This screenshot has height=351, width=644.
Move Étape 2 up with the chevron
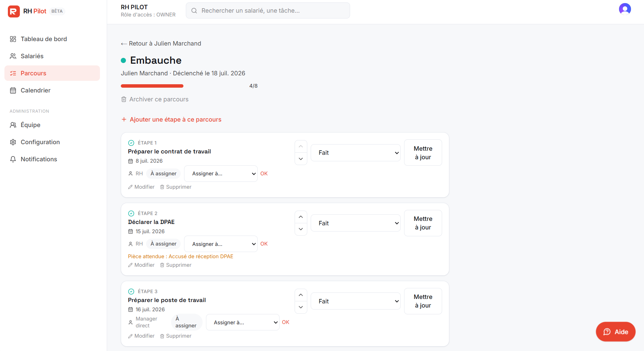(x=301, y=217)
